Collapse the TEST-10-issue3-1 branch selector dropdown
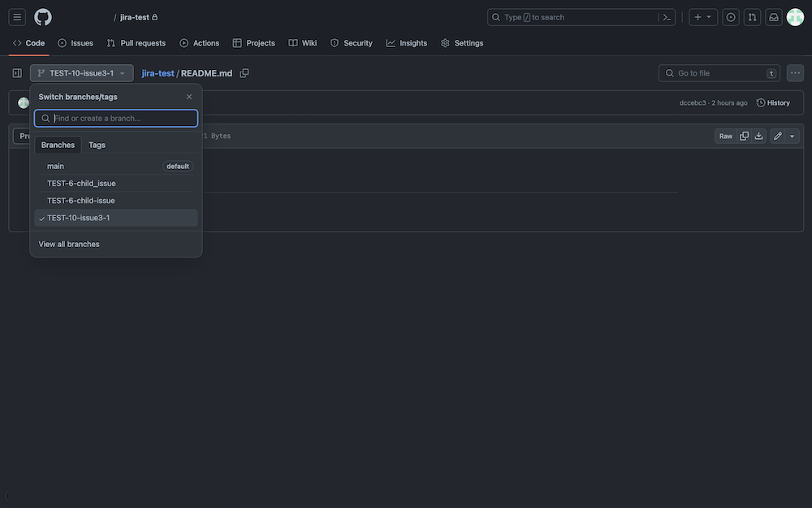This screenshot has width=812, height=508. coord(82,73)
